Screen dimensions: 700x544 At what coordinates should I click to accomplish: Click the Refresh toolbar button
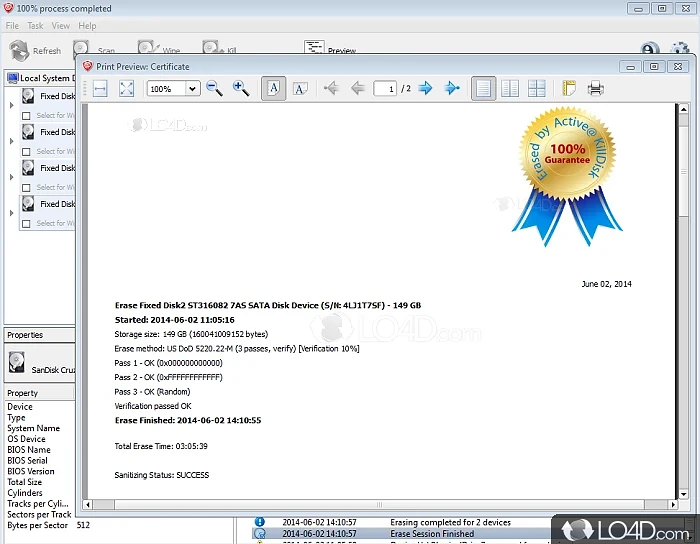point(35,50)
